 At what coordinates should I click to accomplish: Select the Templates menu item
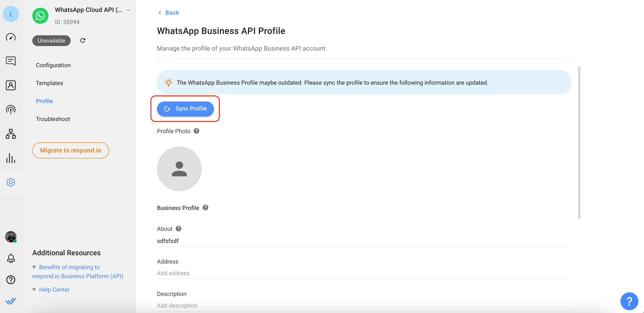click(x=49, y=83)
